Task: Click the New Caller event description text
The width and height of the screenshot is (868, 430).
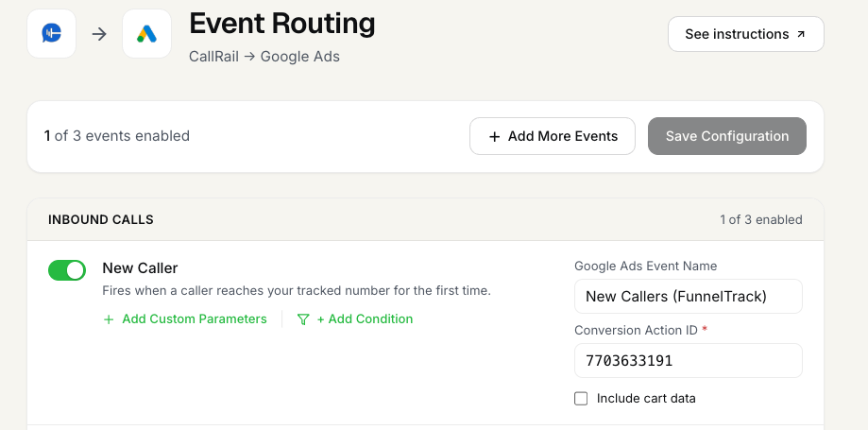Action: point(297,290)
